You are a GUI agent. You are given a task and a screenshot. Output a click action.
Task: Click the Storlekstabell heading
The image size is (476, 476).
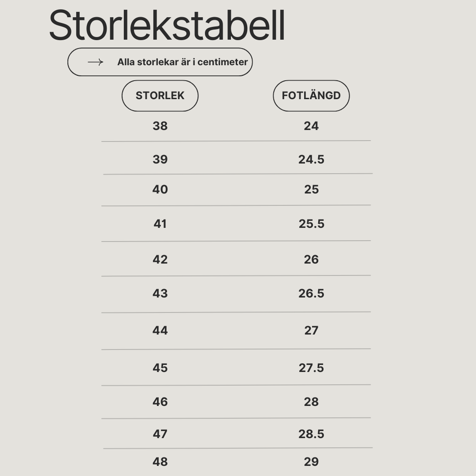click(x=167, y=25)
